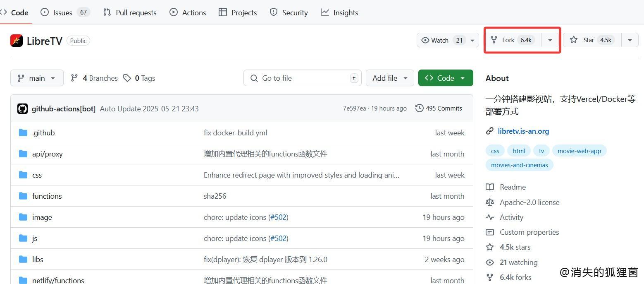Open the main branch selector
Screen dimensions: 644x284
[37, 78]
